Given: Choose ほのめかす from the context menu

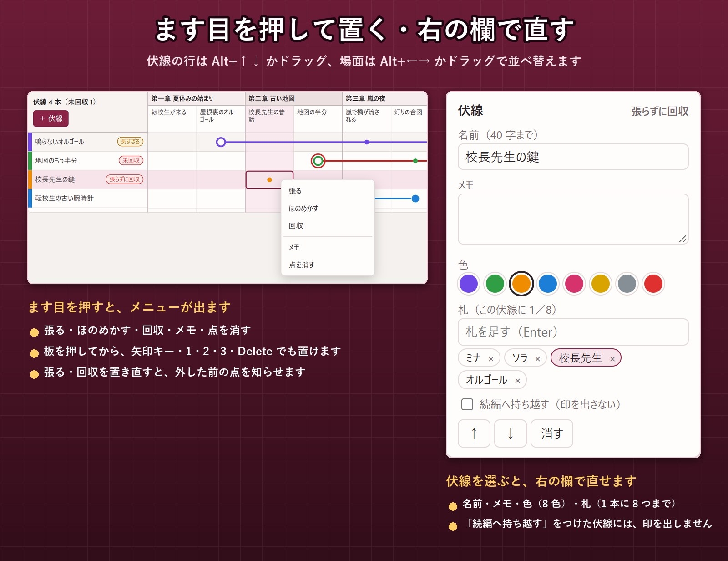Looking at the screenshot, I should pos(328,208).
